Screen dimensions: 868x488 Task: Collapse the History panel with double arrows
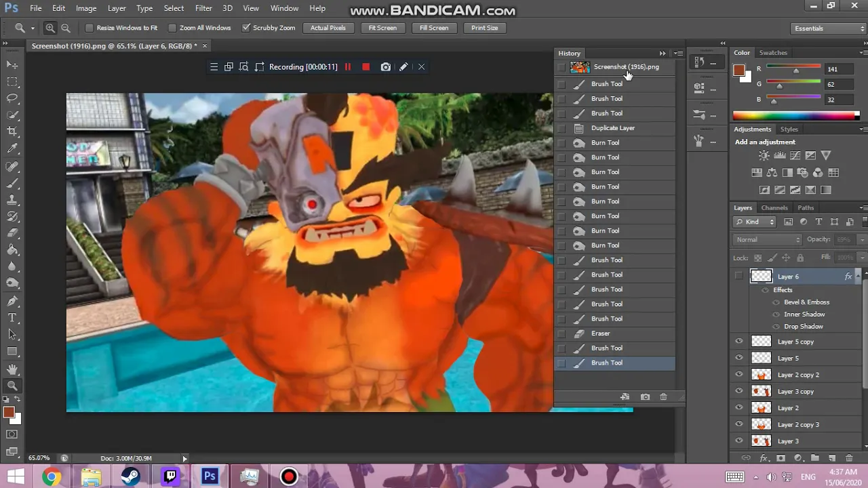click(663, 53)
